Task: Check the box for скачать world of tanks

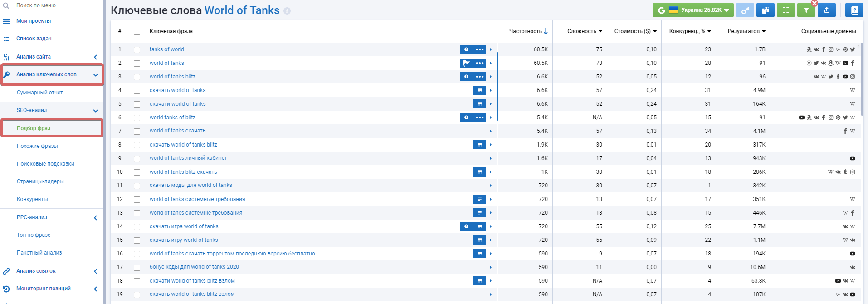Action: point(137,91)
